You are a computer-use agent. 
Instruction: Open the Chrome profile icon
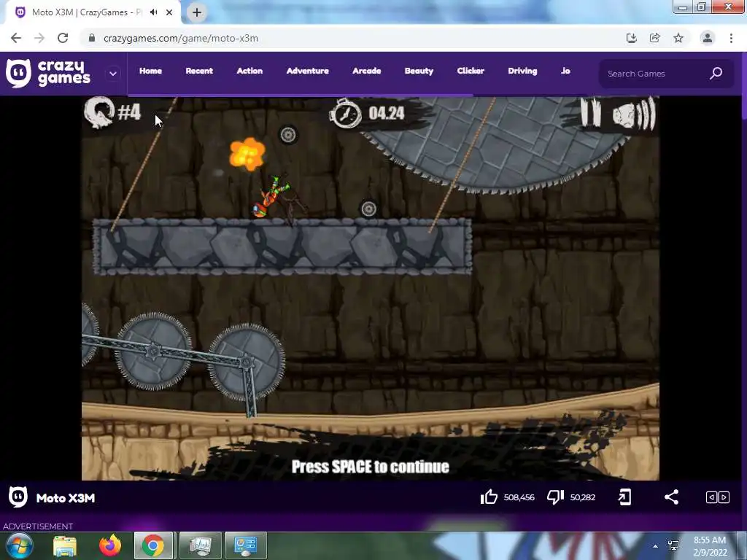pos(708,38)
